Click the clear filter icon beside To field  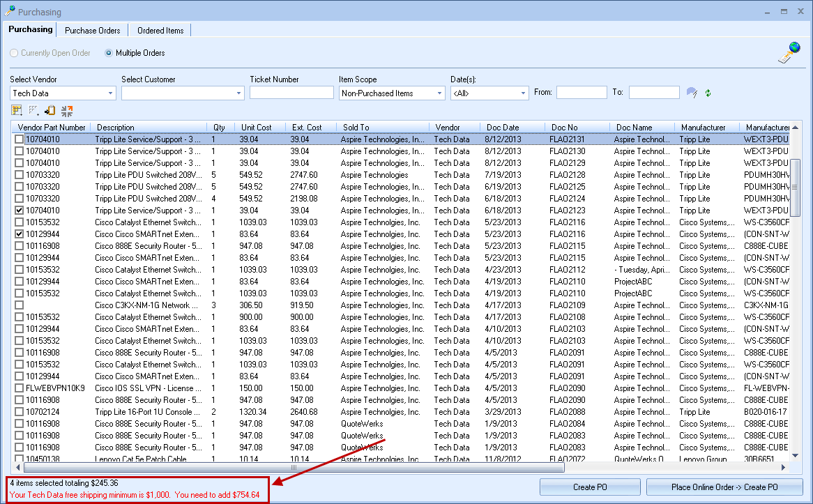tap(692, 93)
